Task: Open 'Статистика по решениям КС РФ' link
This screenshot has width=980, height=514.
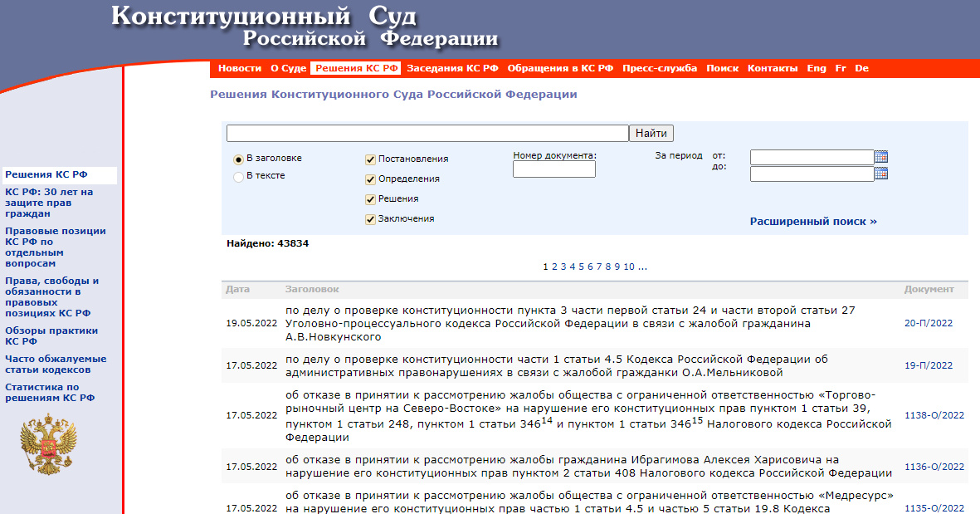Action: [x=50, y=392]
